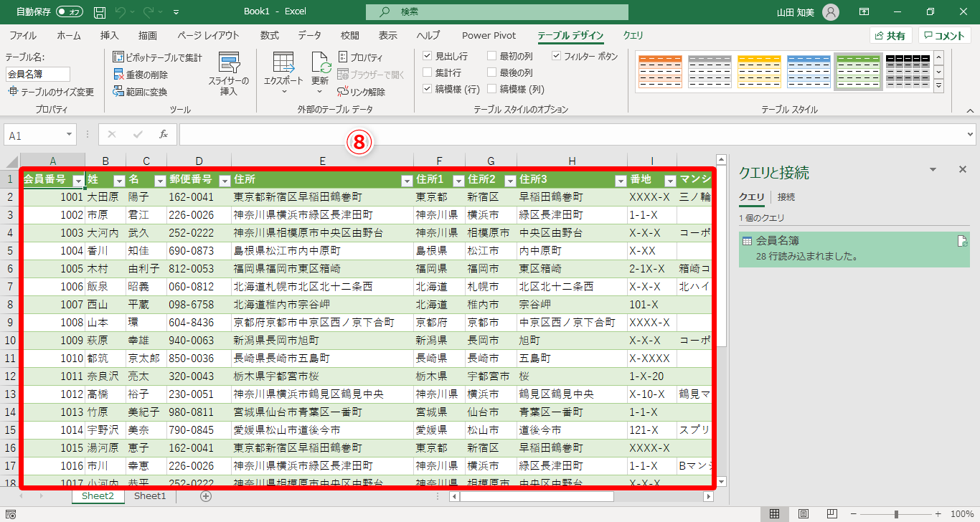Image resolution: width=980 pixels, height=522 pixels.
Task: Uncheck the 見出し行 header row checkbox
Action: pyautogui.click(x=428, y=56)
